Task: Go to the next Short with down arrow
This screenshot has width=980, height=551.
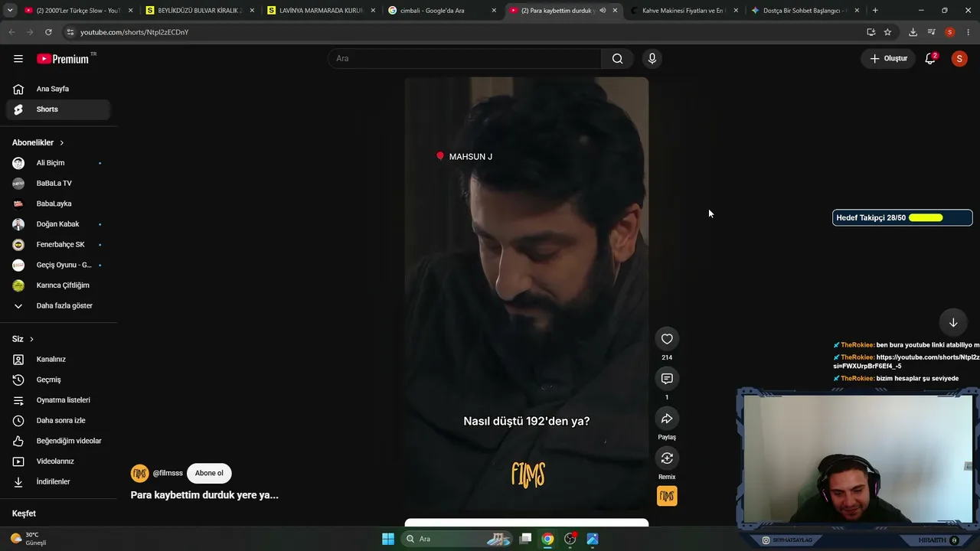Action: coord(953,322)
